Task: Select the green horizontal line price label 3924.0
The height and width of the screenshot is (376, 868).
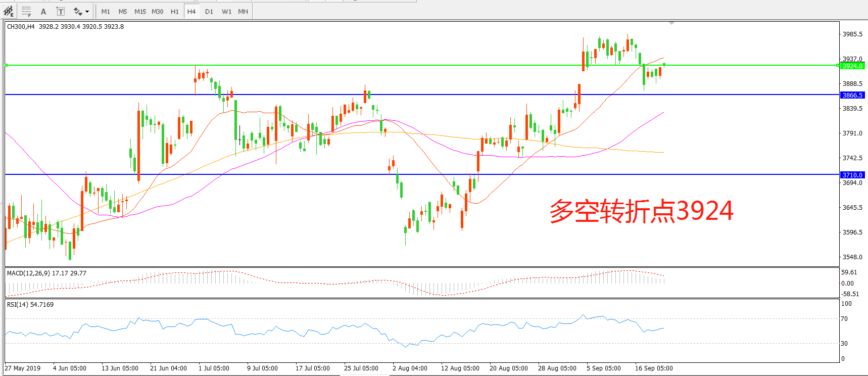Action: 852,66
